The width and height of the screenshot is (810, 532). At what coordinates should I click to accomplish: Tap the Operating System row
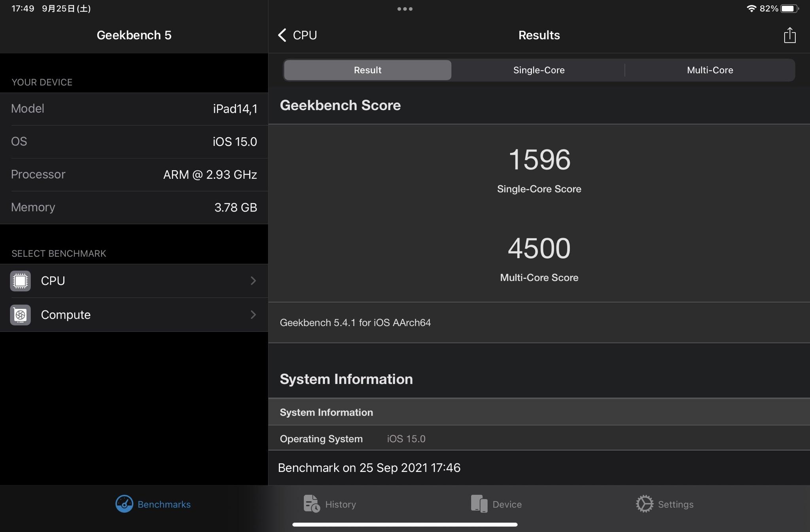(x=539, y=438)
